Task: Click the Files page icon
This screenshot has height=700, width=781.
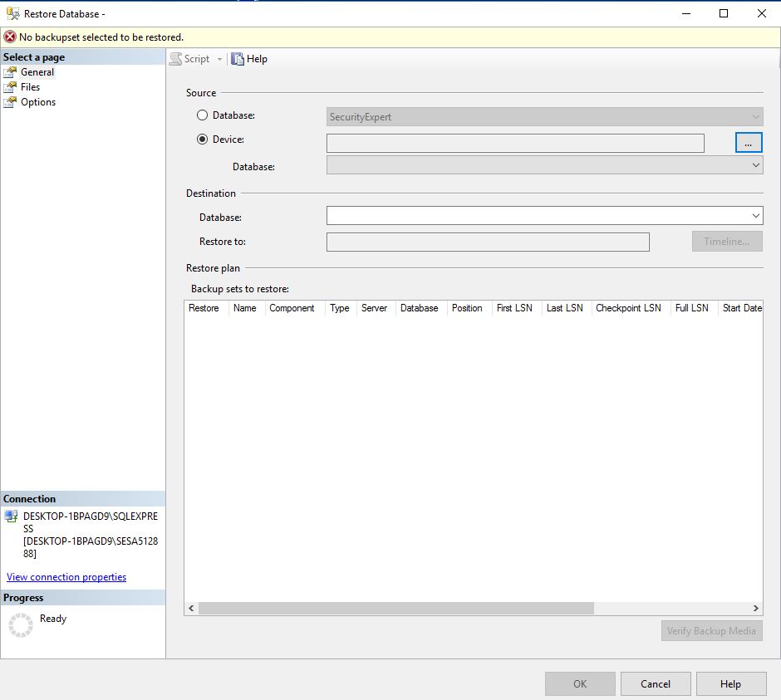Action: tap(10, 87)
